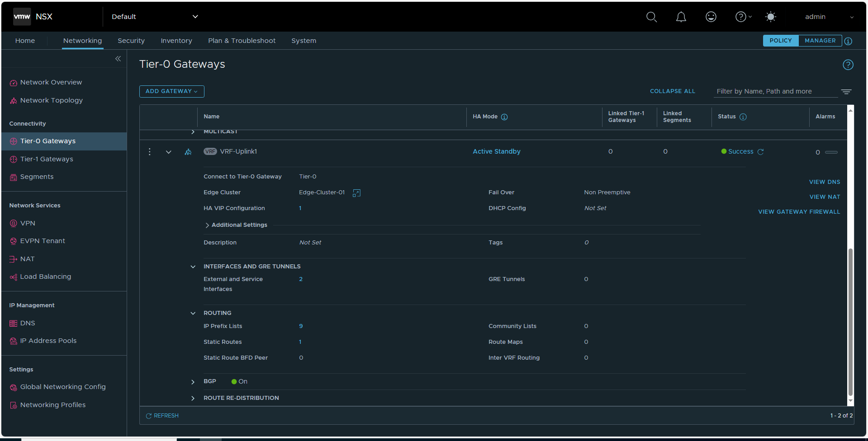Switch to Policy mode
Viewport: 868px width, 441px height.
point(781,41)
